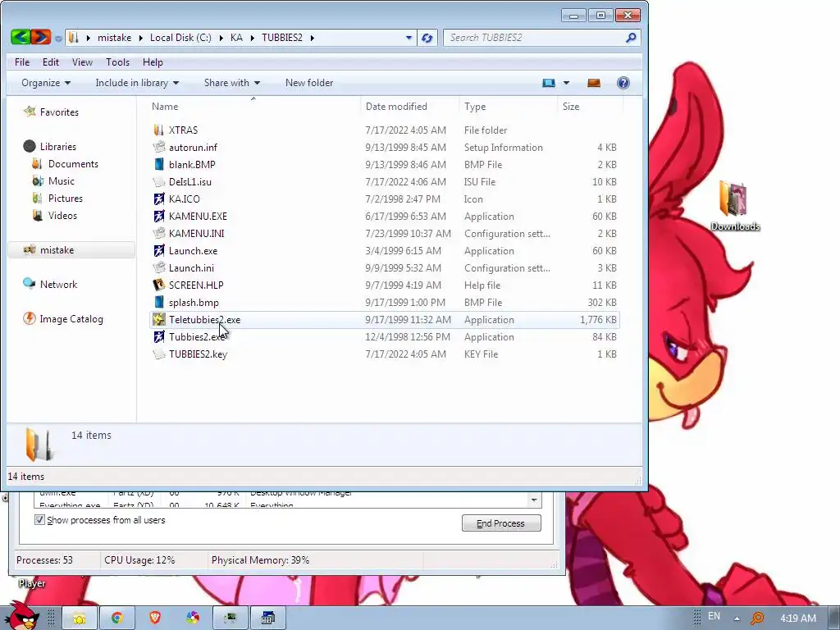Open Angry Birds start button
The height and width of the screenshot is (630, 840).
click(x=21, y=616)
